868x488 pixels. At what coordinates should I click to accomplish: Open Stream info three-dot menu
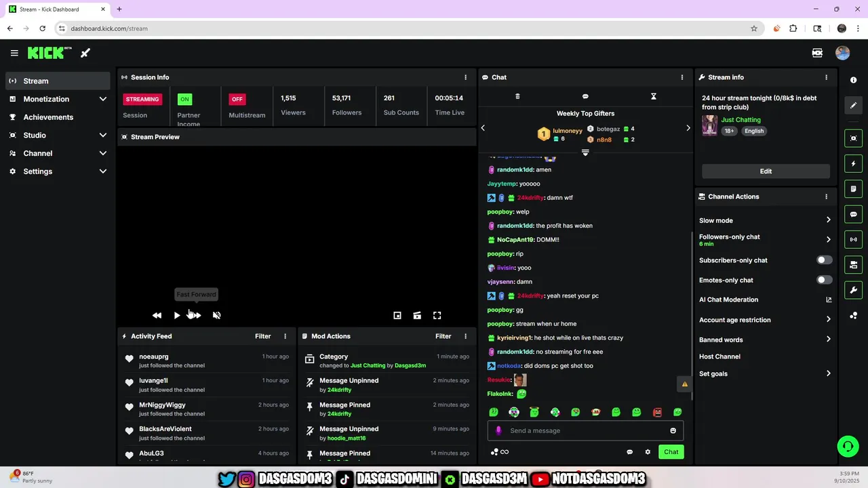(826, 77)
